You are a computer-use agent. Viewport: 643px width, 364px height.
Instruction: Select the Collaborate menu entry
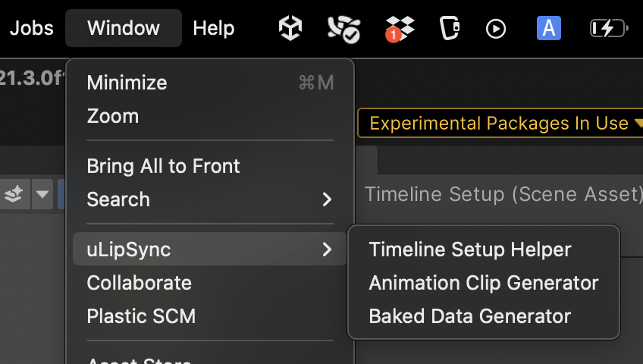140,283
